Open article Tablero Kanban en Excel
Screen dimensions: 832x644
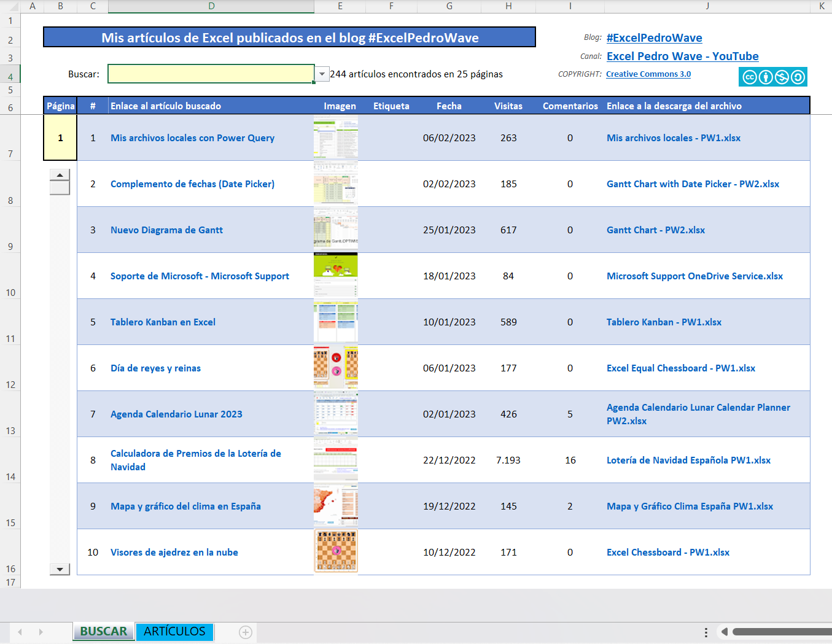163,322
